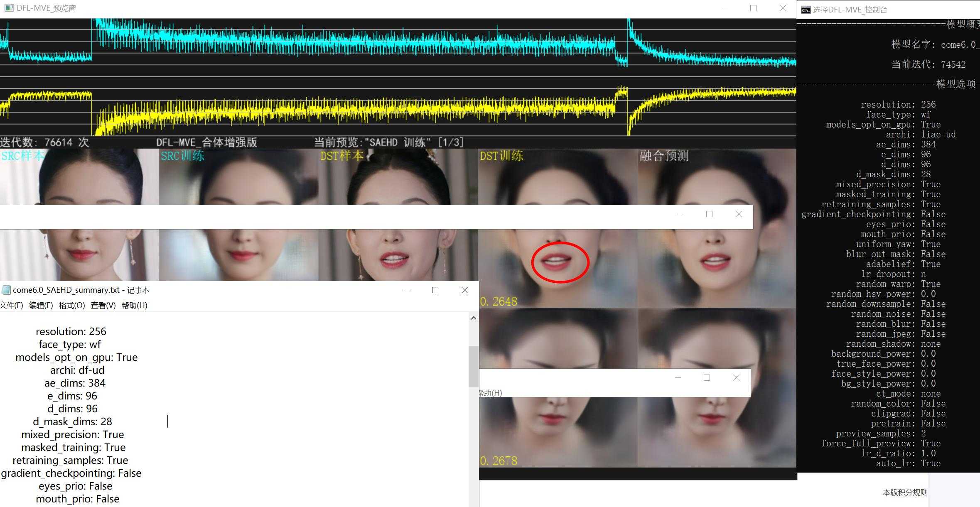
Task: Maximize the come6.0_SAEHD_summary Notepad window
Action: [435, 290]
